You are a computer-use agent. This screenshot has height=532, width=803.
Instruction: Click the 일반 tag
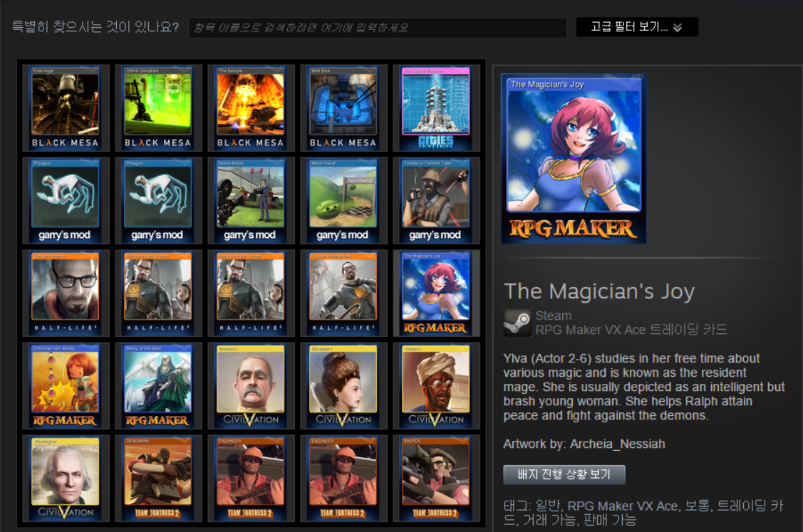coord(548,506)
